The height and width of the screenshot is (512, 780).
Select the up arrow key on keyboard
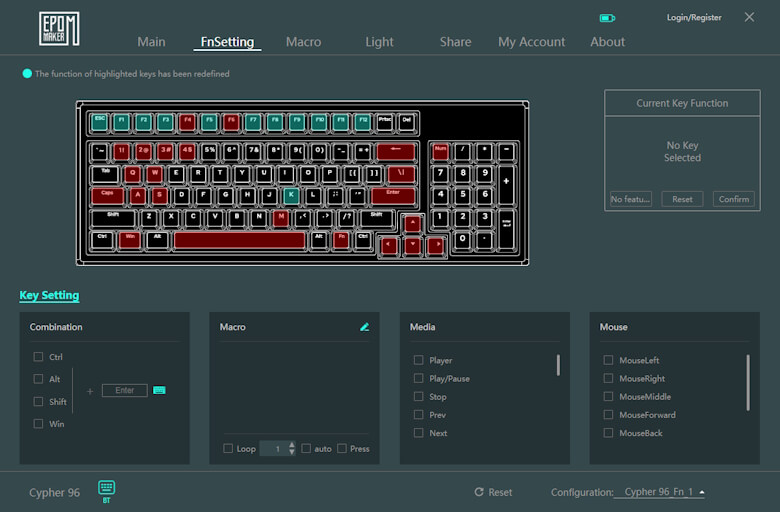tap(412, 223)
